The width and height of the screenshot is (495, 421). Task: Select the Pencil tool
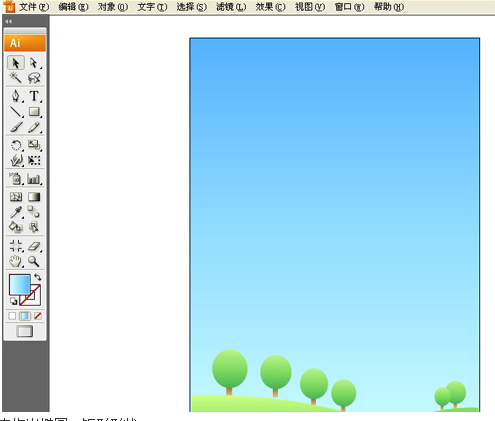(x=34, y=127)
